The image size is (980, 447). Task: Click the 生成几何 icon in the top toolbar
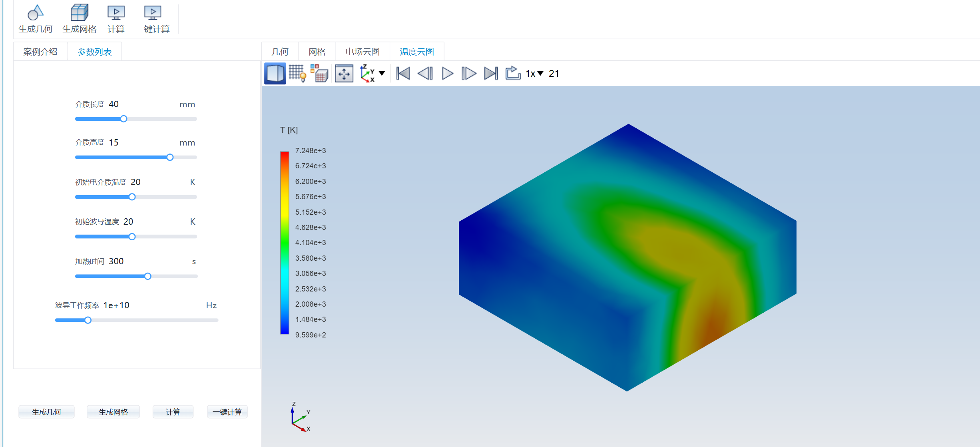tap(35, 13)
